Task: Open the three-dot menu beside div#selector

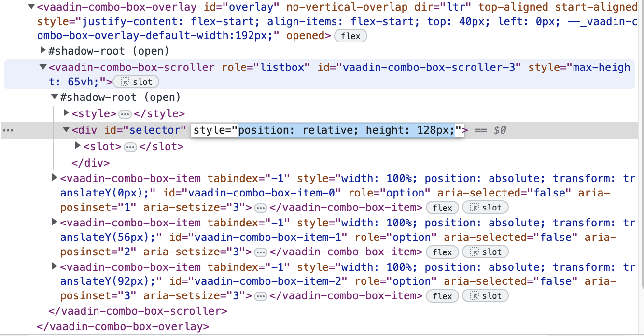Action: coord(9,130)
